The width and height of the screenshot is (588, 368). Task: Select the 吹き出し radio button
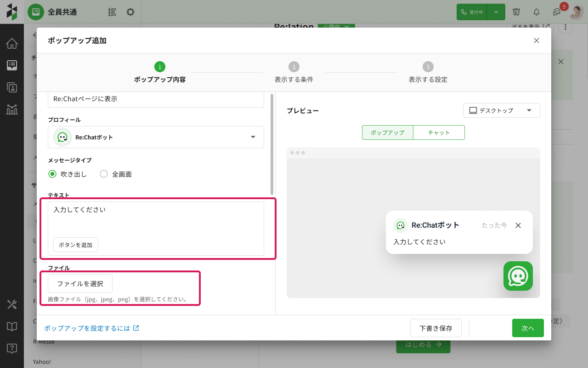(x=52, y=174)
